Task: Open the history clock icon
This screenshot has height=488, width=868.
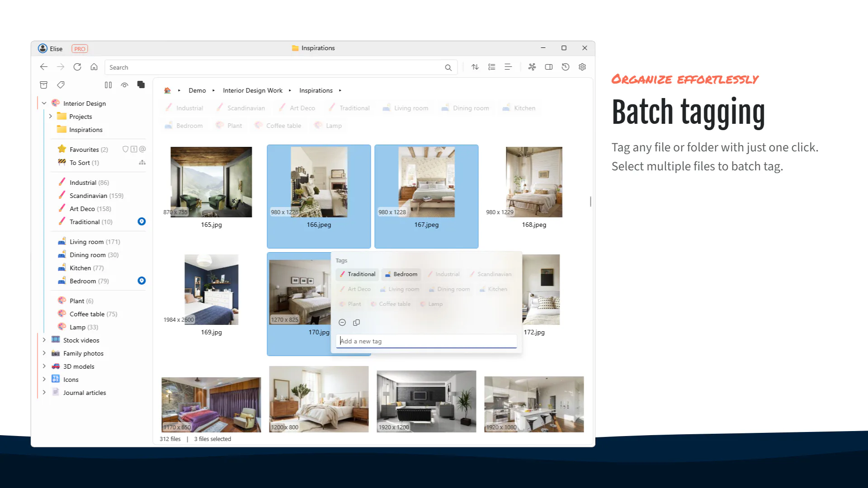Action: click(566, 67)
